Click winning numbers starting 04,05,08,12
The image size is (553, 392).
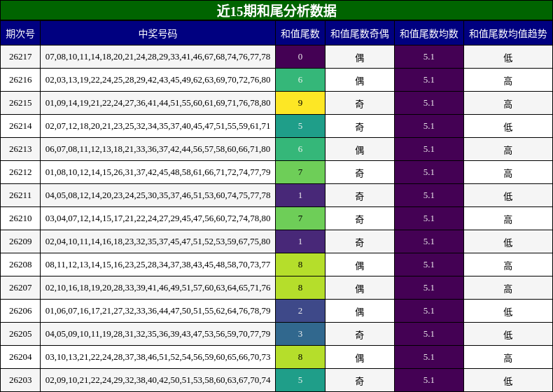point(157,195)
